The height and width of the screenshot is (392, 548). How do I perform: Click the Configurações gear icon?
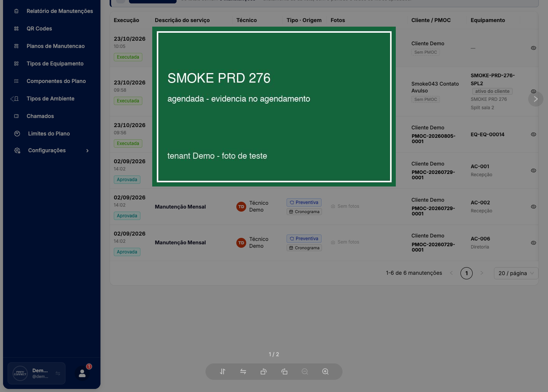pyautogui.click(x=17, y=151)
